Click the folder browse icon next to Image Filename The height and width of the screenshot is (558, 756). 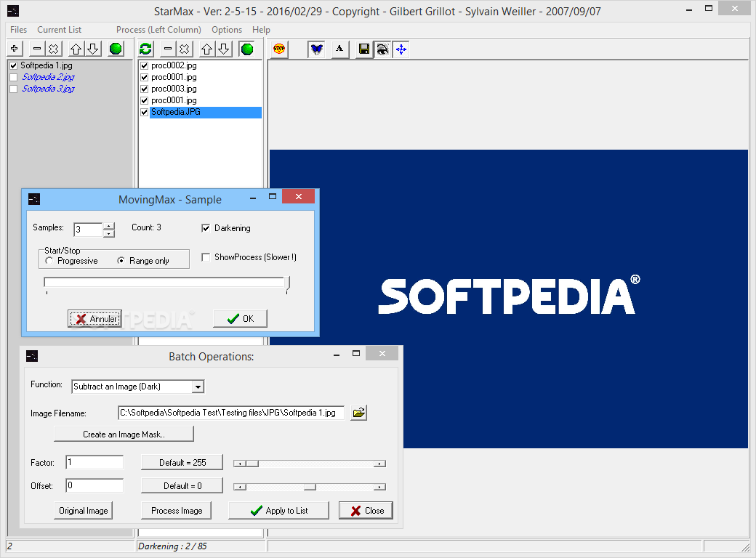pyautogui.click(x=358, y=413)
